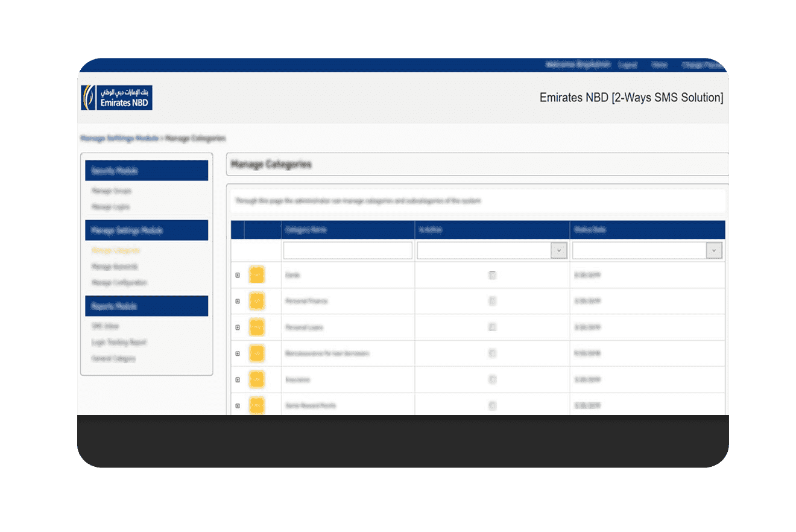
Task: Click the yellow edit icon in the Bancassurance row
Action: click(x=257, y=353)
